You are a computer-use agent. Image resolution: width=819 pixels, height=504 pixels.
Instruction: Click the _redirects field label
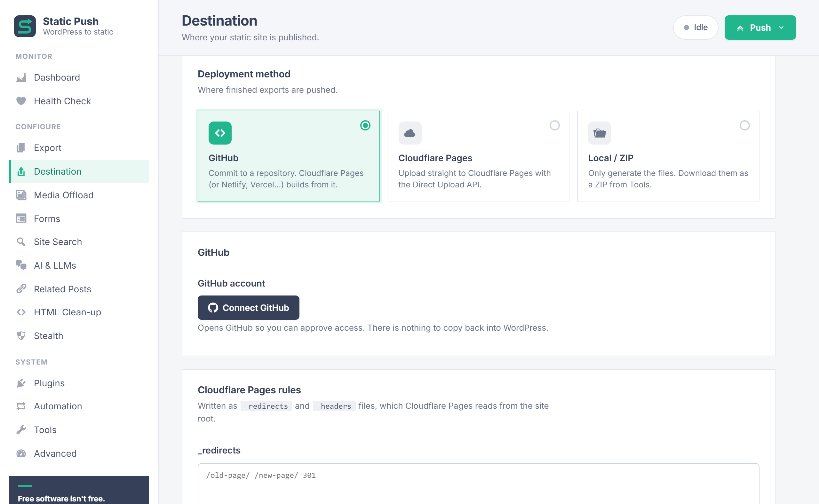[219, 450]
